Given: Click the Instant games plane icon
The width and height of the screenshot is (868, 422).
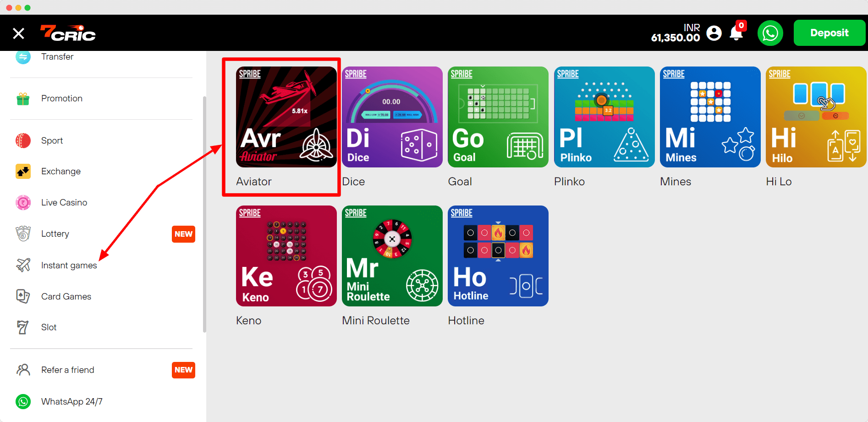Looking at the screenshot, I should coord(23,265).
